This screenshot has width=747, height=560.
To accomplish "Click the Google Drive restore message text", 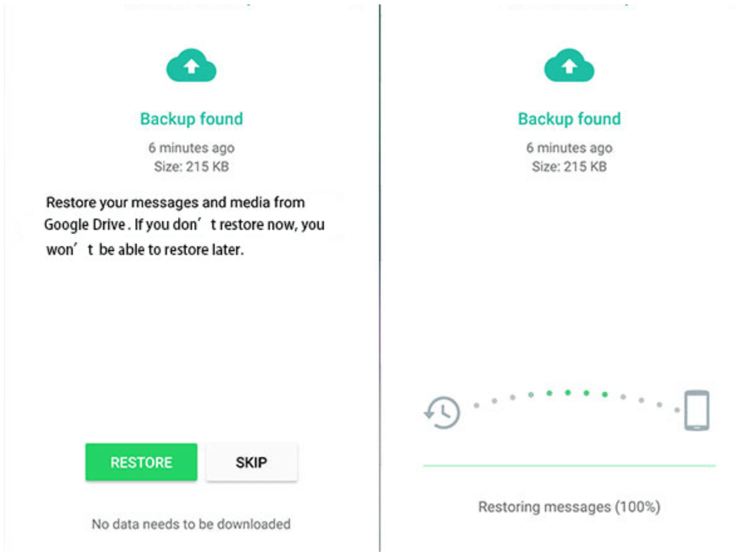I will [x=185, y=225].
